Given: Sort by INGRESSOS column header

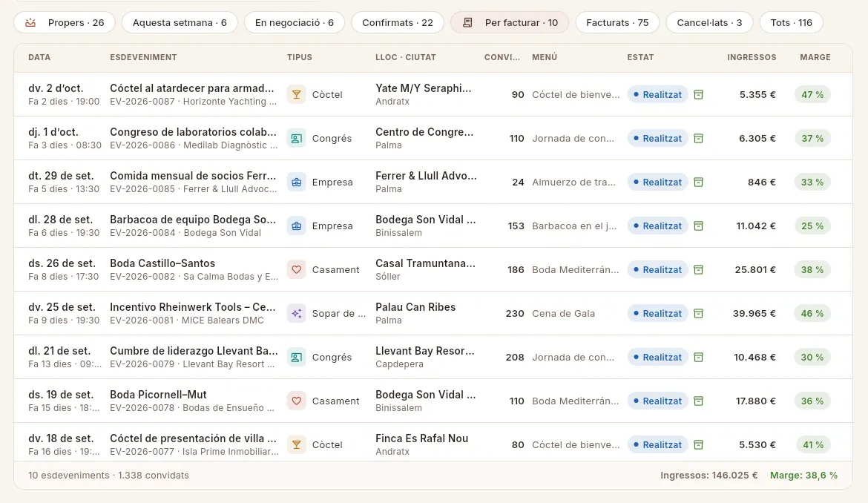Looking at the screenshot, I should tap(752, 57).
